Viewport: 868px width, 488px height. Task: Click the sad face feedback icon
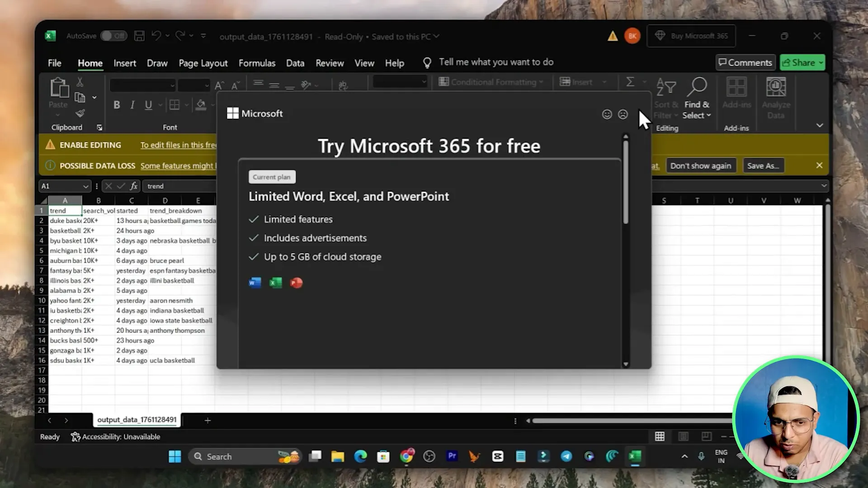click(x=623, y=114)
